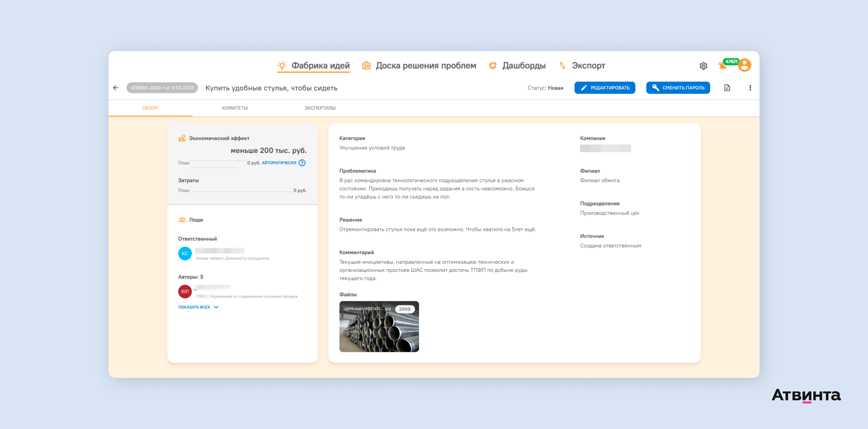Click the АВТОМАТИЧЕСКИ link
The width and height of the screenshot is (868, 429).
coord(279,163)
